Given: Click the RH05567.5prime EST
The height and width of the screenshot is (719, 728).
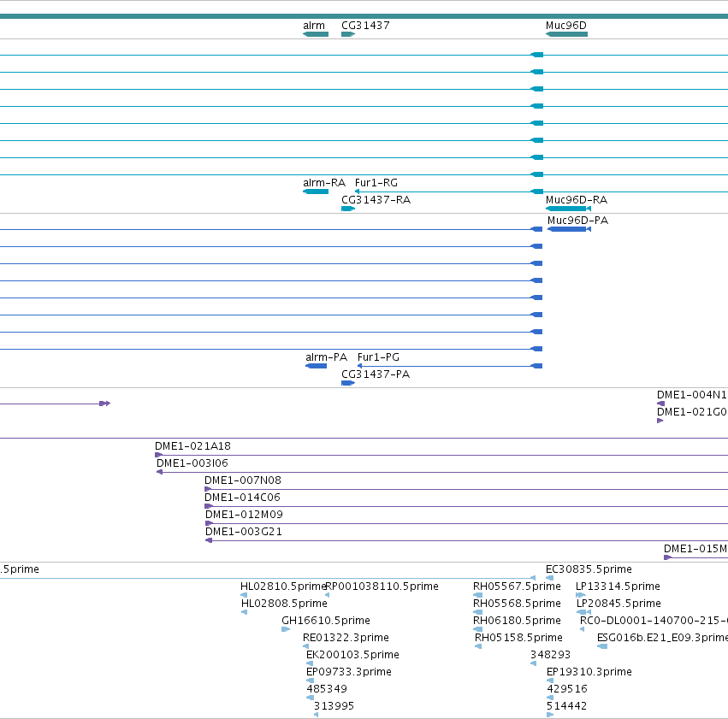Looking at the screenshot, I should pyautogui.click(x=477, y=595).
